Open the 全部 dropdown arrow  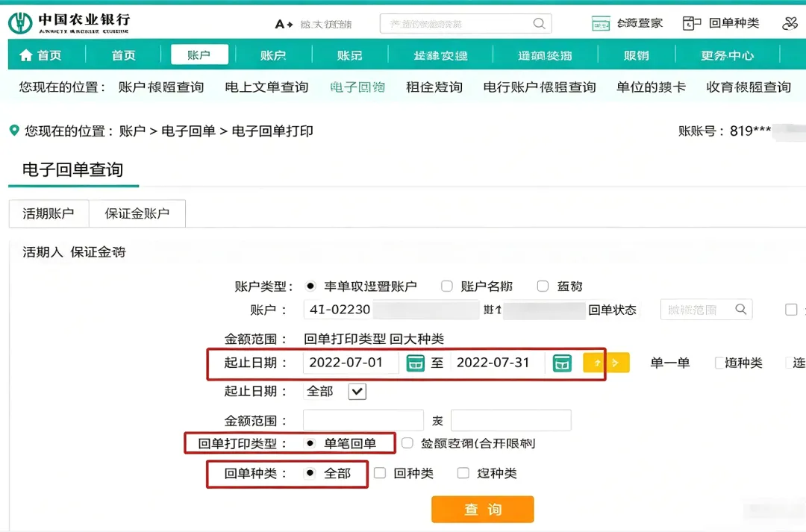357,392
